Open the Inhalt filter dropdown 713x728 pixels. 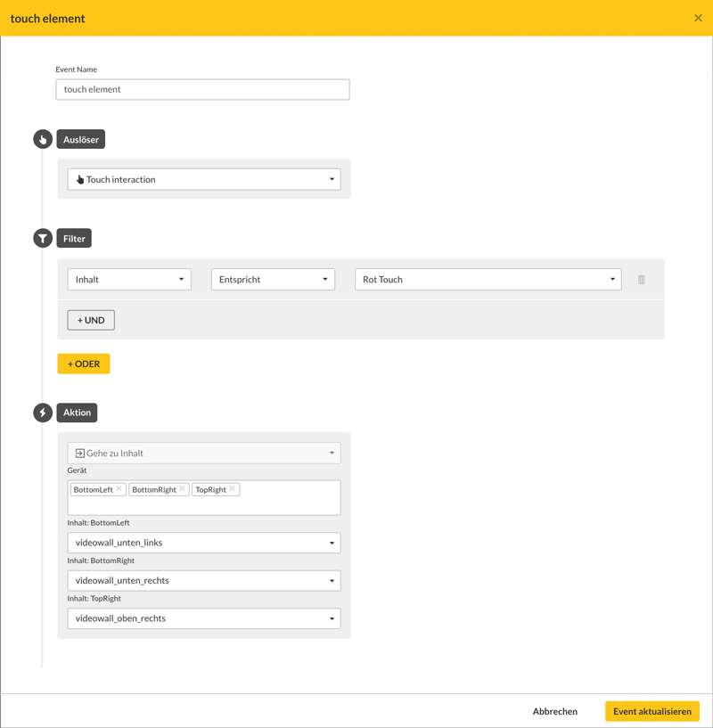click(x=129, y=280)
